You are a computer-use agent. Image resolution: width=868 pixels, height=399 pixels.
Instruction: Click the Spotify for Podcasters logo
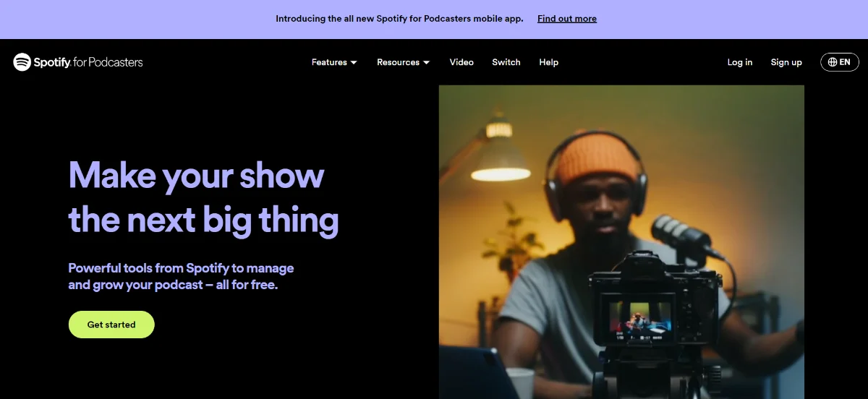(78, 62)
